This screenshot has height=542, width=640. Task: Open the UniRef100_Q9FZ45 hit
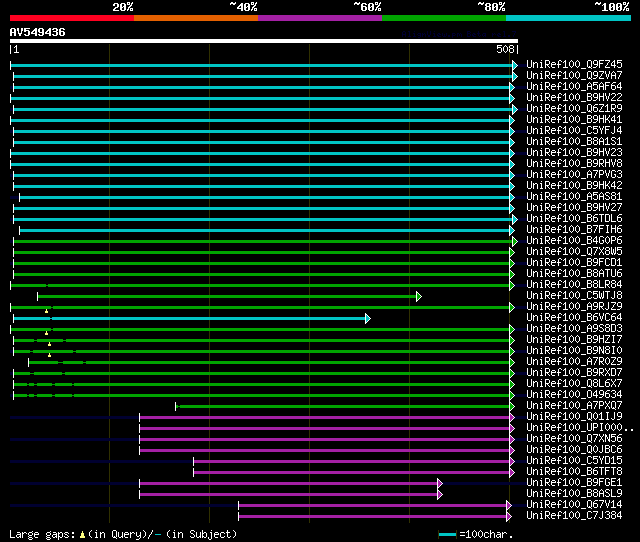pyautogui.click(x=574, y=64)
